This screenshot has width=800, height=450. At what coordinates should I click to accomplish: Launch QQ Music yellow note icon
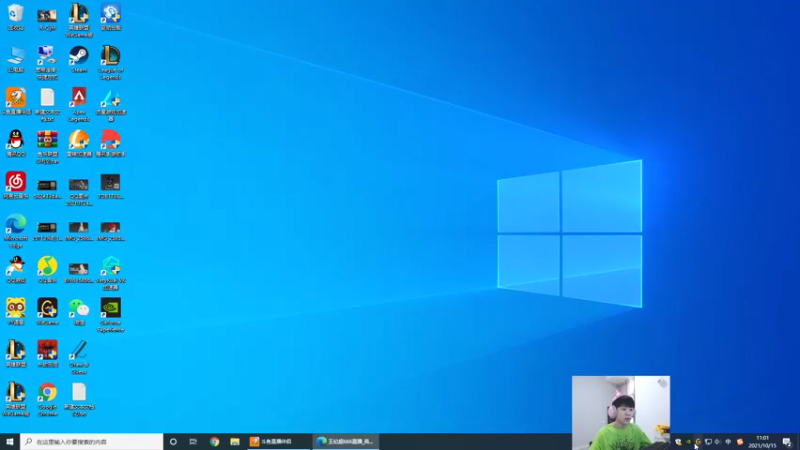(x=47, y=269)
